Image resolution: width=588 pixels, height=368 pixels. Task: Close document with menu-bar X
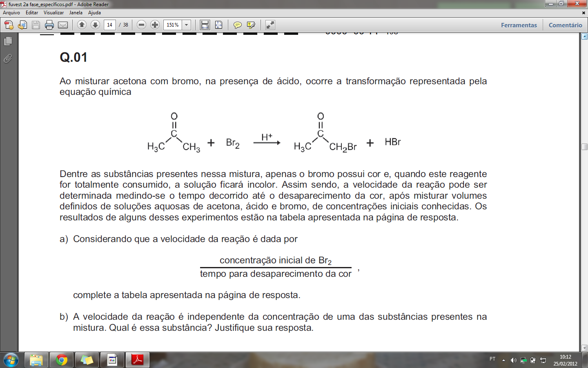point(584,13)
